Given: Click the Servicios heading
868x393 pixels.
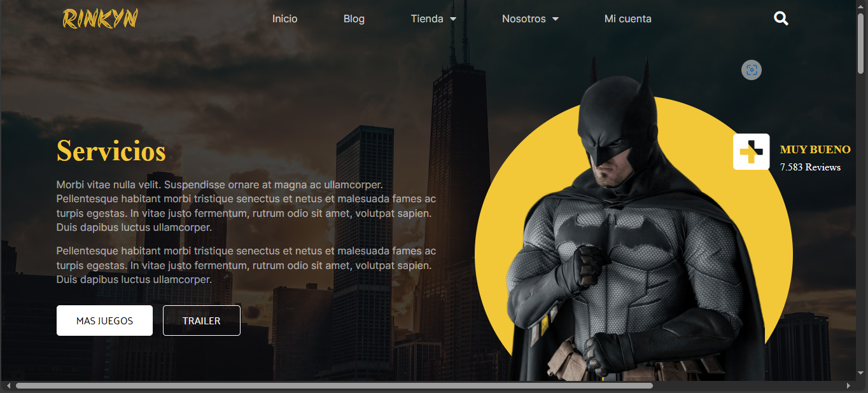Looking at the screenshot, I should [111, 151].
